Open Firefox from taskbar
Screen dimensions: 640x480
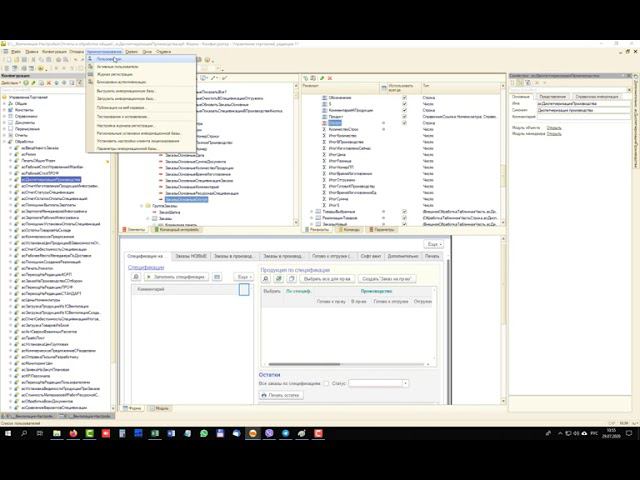pyautogui.click(x=73, y=433)
